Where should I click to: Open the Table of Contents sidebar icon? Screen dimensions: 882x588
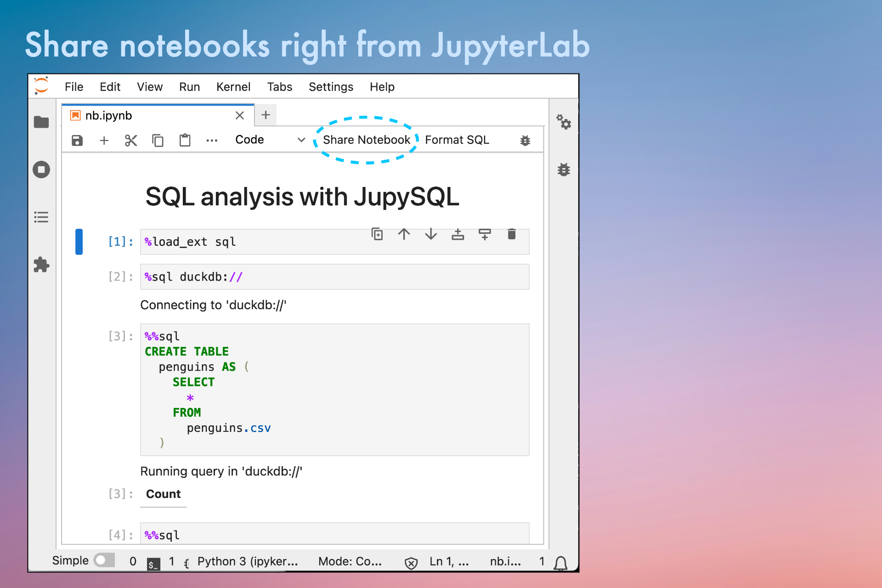(41, 217)
